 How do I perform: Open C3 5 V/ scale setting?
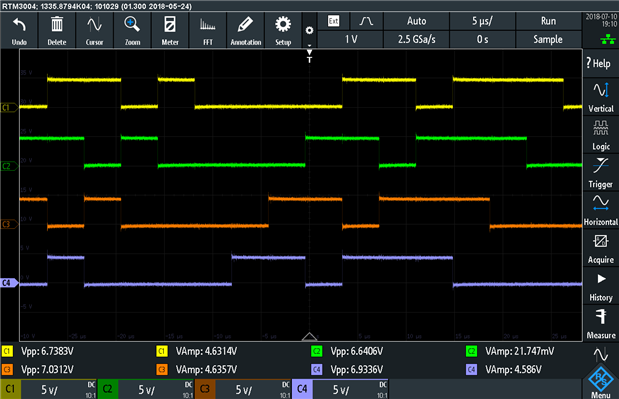point(253,390)
